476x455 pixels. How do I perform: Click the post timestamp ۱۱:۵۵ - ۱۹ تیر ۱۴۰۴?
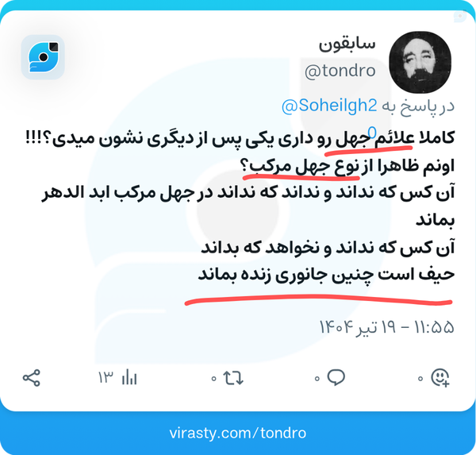click(386, 327)
